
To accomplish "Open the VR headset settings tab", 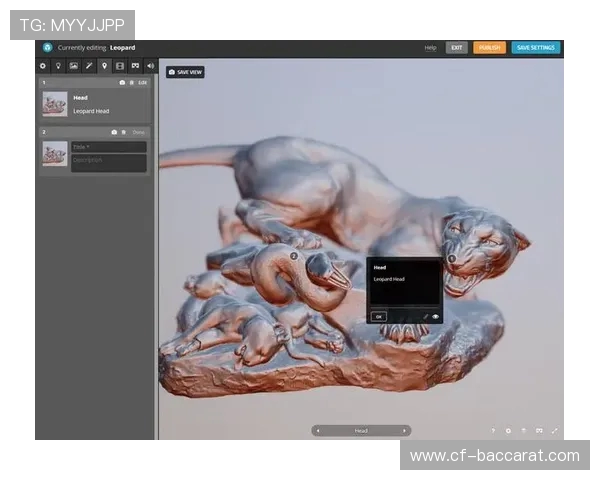I will click(135, 66).
